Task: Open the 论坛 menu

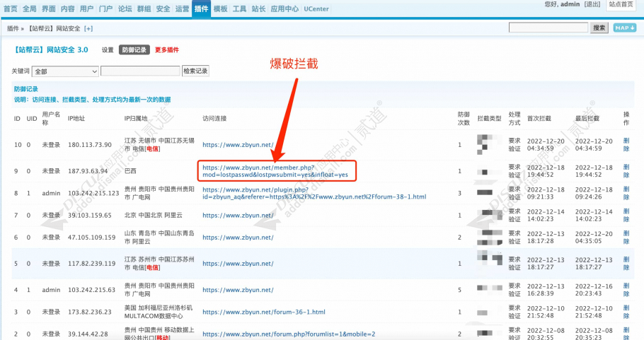Action: [125, 8]
